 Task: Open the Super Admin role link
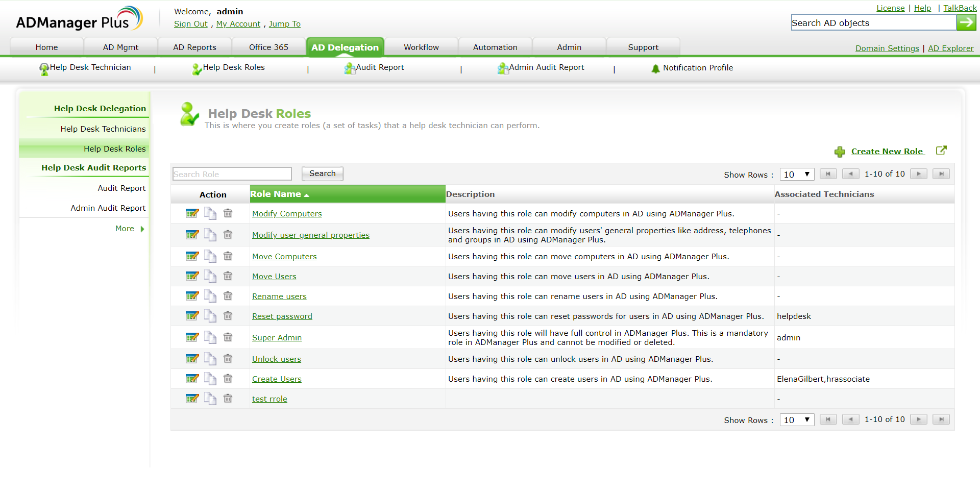tap(277, 338)
